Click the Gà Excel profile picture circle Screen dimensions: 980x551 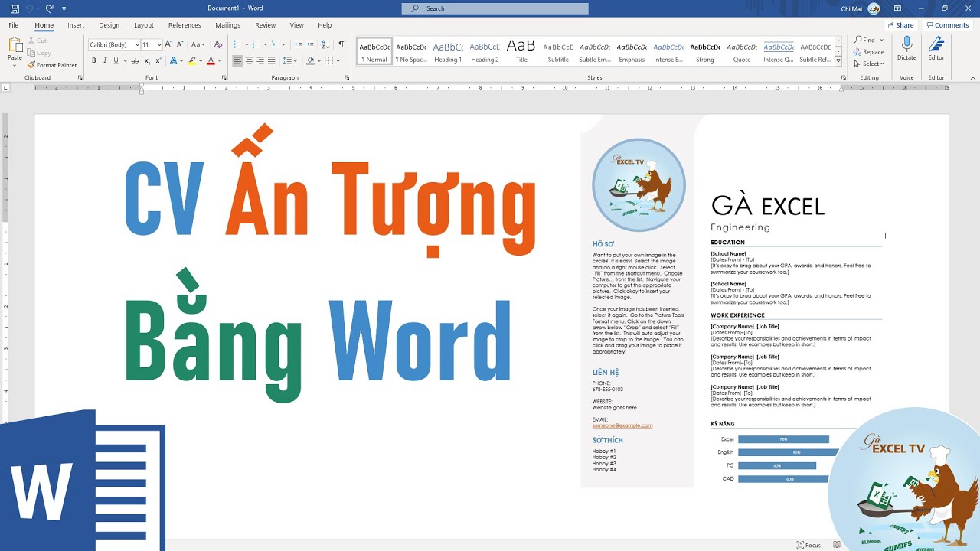[639, 185]
